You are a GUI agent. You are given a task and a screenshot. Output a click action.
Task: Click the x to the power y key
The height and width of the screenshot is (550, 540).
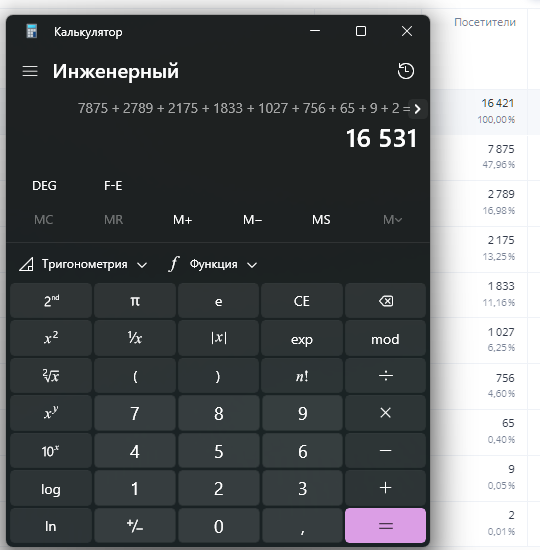point(51,413)
